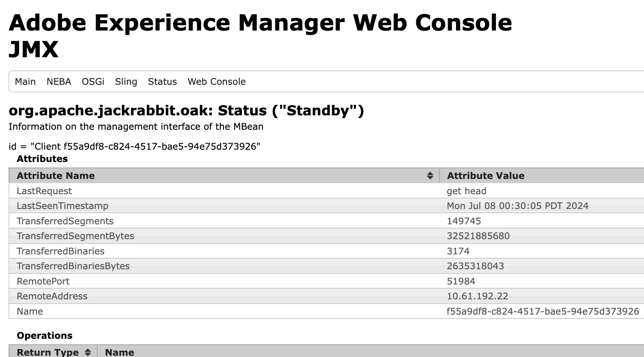Image resolution: width=644 pixels, height=357 pixels.
Task: Open the Web Console menu
Action: pyautogui.click(x=216, y=81)
